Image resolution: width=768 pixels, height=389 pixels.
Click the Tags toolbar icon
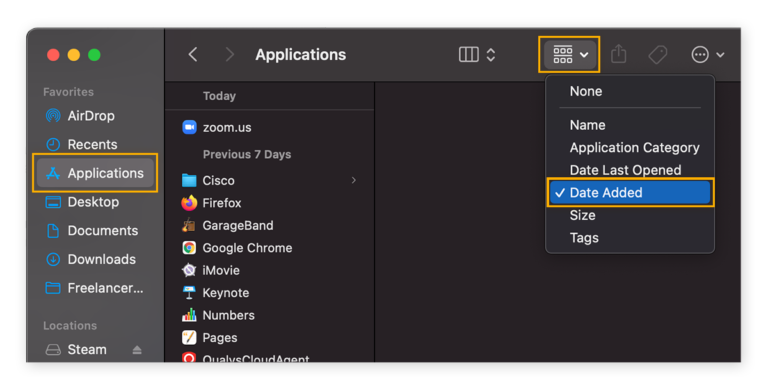click(x=658, y=54)
